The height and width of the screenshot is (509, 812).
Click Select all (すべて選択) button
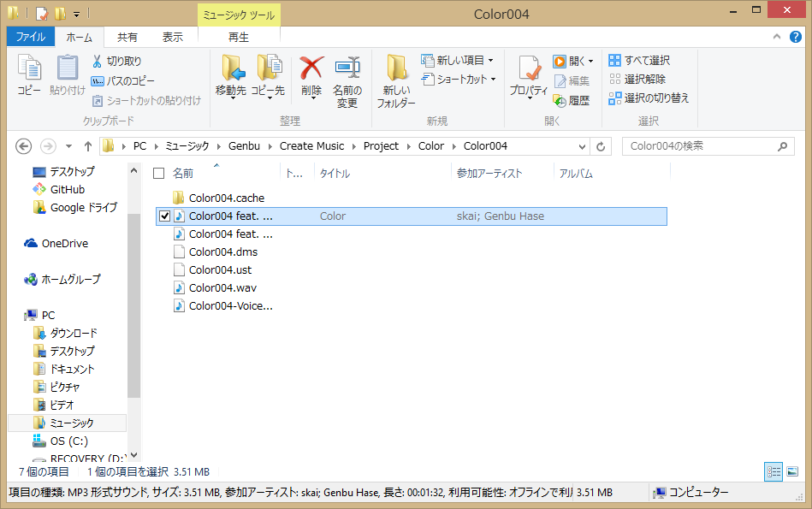(x=638, y=61)
